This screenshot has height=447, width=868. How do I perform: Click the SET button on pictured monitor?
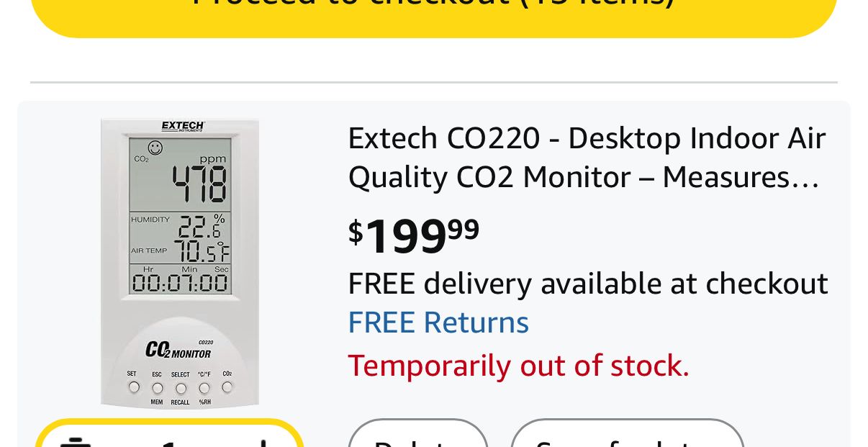click(134, 387)
